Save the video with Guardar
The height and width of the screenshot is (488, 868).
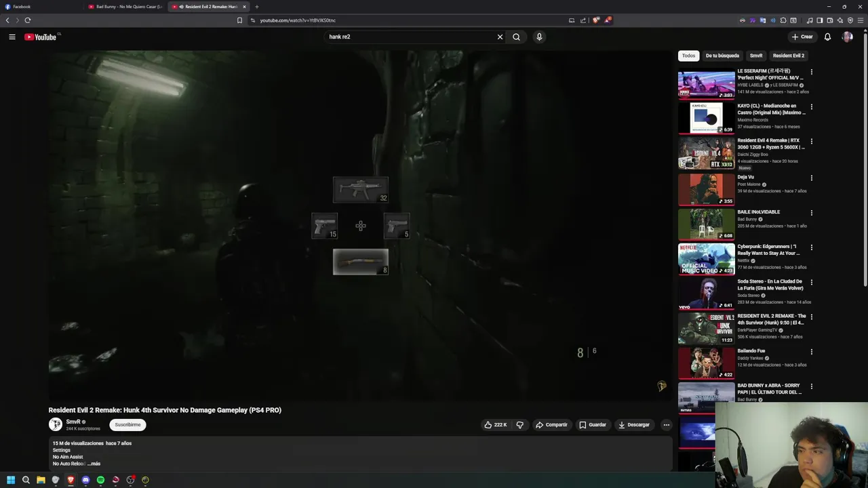point(593,425)
